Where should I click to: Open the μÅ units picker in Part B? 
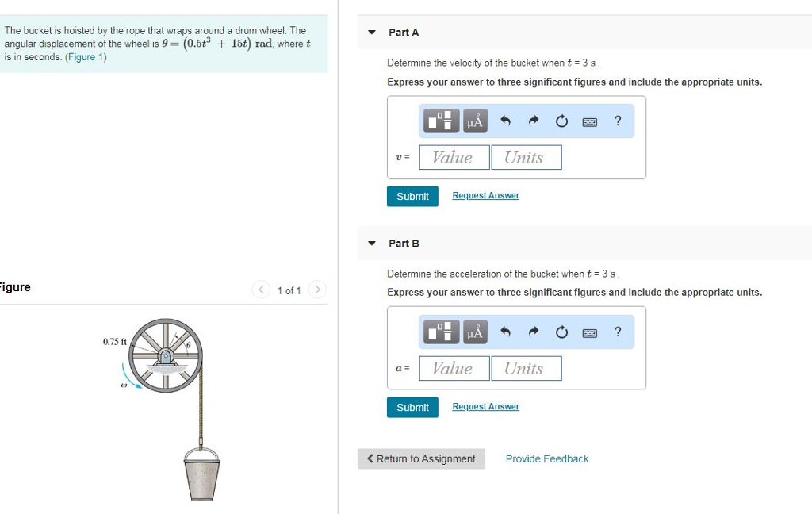tap(473, 332)
